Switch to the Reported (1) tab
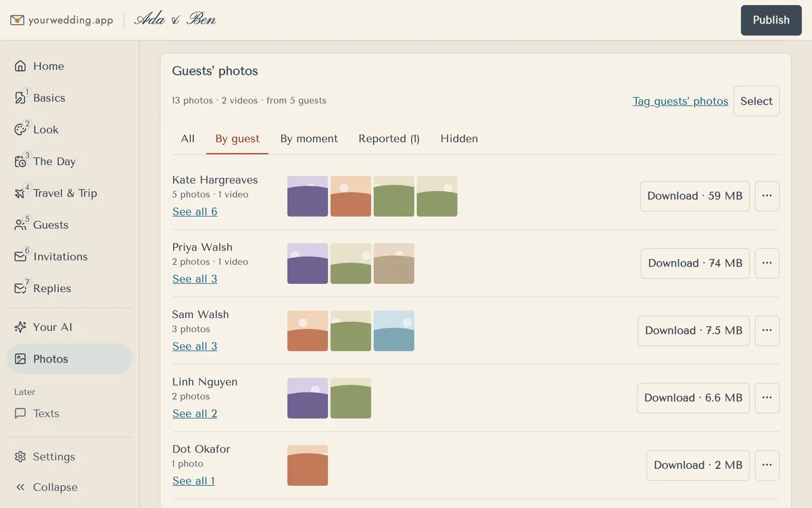 (x=389, y=138)
